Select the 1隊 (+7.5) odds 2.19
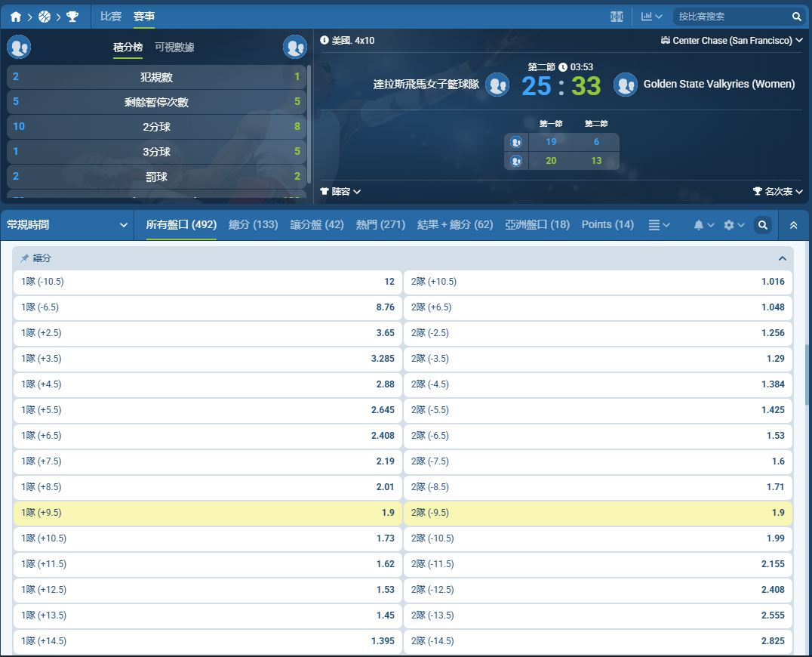812x657 pixels. point(208,461)
